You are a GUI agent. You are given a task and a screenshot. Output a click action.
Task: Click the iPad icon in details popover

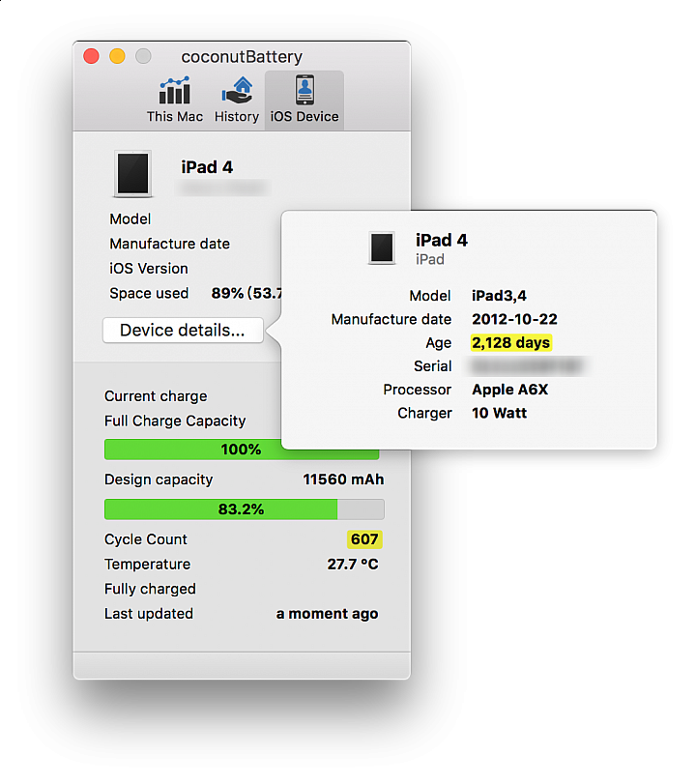coord(382,247)
